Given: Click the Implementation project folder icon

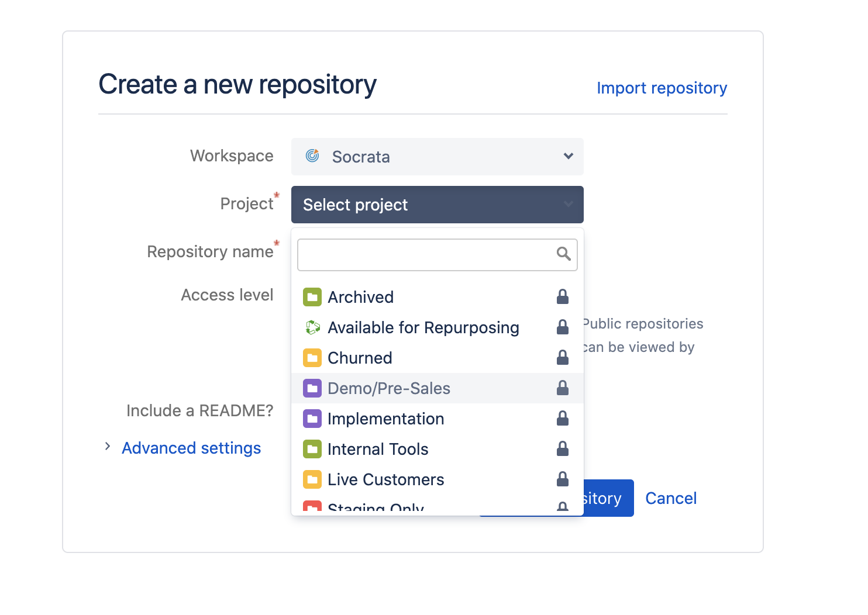Looking at the screenshot, I should (x=312, y=419).
